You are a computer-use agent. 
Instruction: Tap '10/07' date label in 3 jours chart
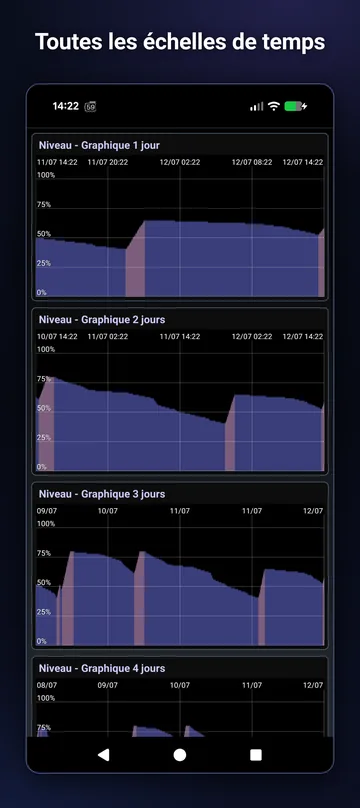[108, 511]
